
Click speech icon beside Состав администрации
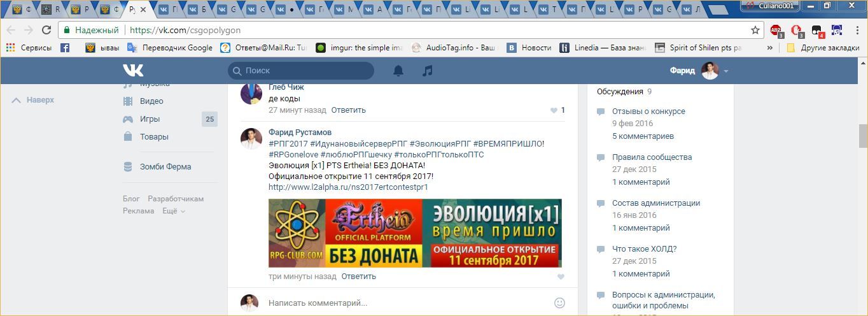tap(601, 205)
